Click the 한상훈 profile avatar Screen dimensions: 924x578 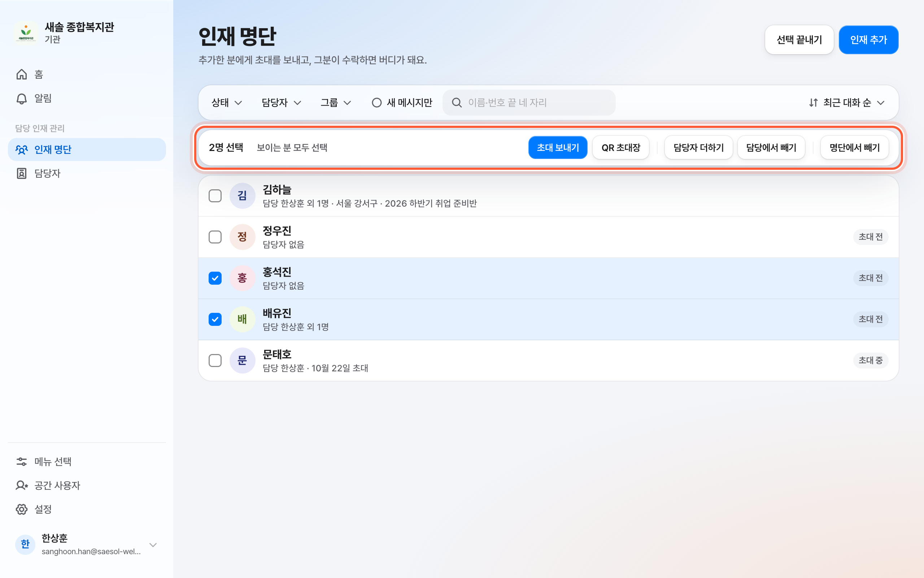pyautogui.click(x=25, y=544)
